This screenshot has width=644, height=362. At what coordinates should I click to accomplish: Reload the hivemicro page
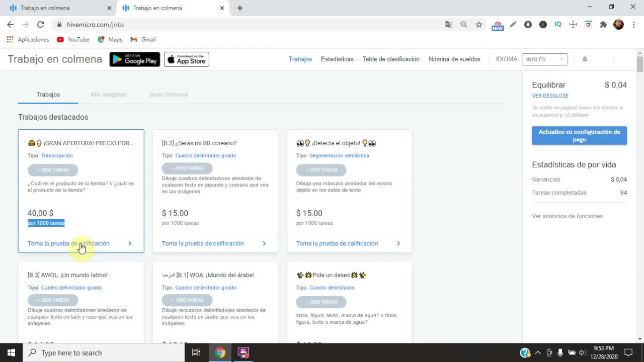click(40, 24)
